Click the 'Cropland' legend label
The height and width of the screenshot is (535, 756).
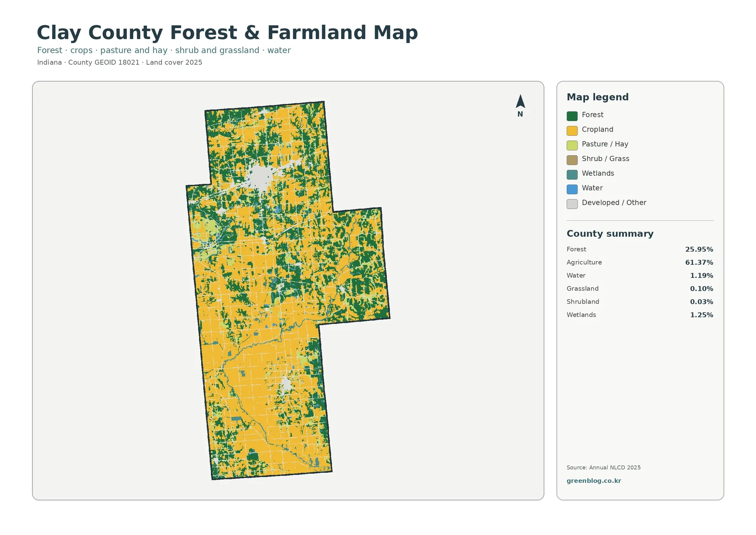tap(597, 129)
